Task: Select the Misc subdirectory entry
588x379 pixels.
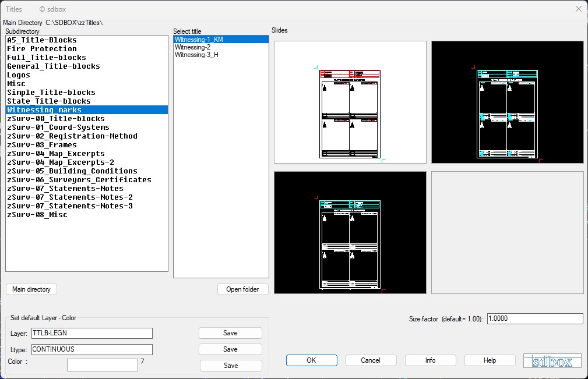Action: click(87, 84)
